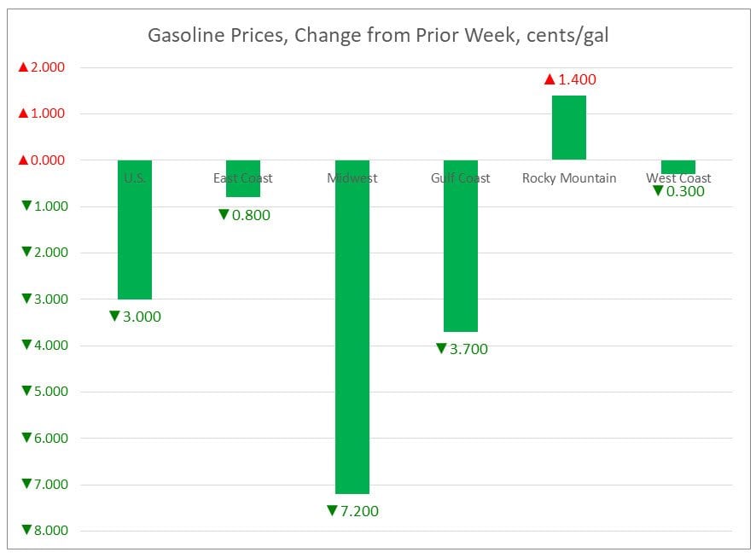Click the down triangle by the 0.800 label
Screen dimensions: 756x558
click(x=224, y=215)
